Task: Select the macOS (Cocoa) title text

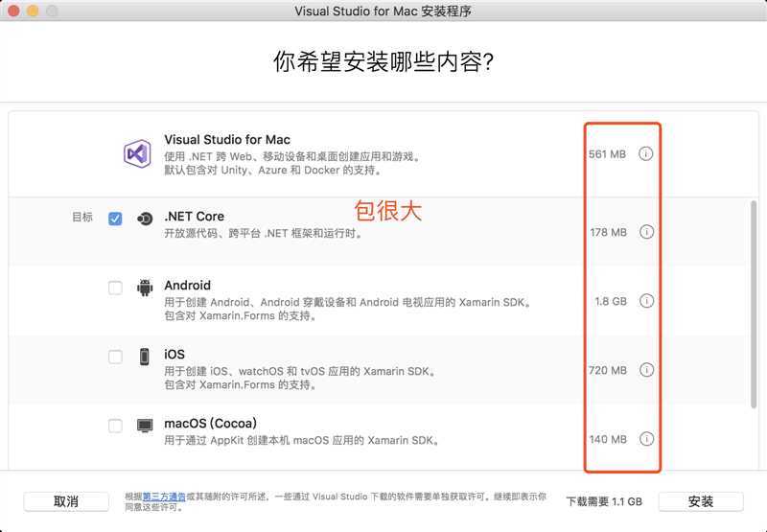Action: [x=210, y=423]
